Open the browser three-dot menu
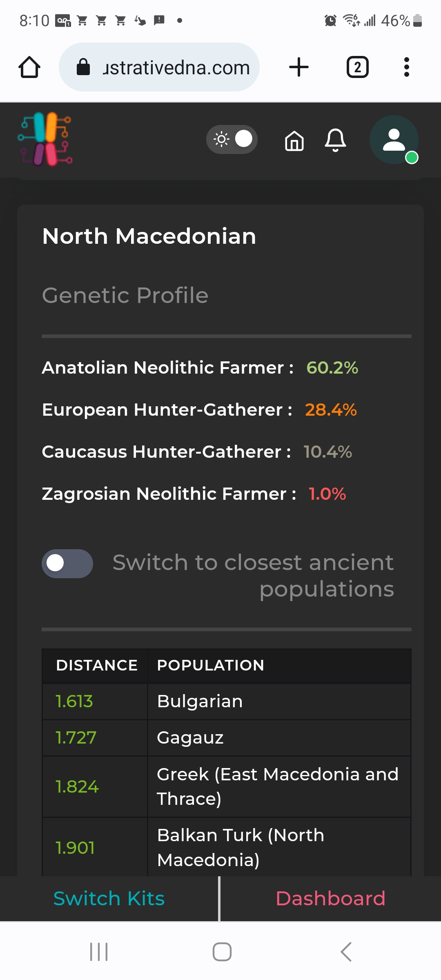This screenshot has height=980, width=441. [x=406, y=67]
